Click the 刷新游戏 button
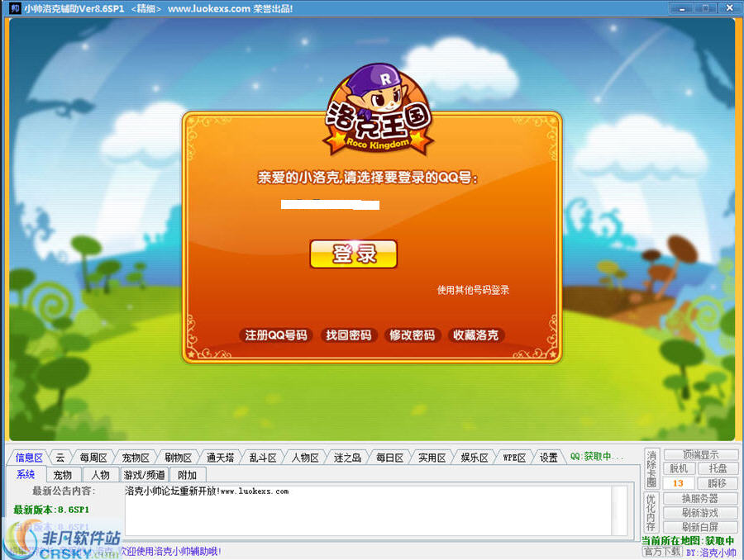This screenshot has height=560, width=744. (x=700, y=513)
